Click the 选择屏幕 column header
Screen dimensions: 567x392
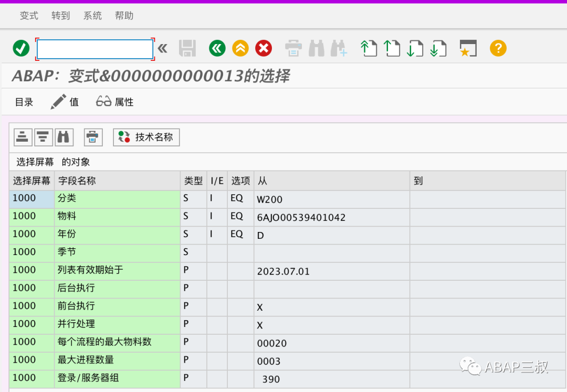32,181
